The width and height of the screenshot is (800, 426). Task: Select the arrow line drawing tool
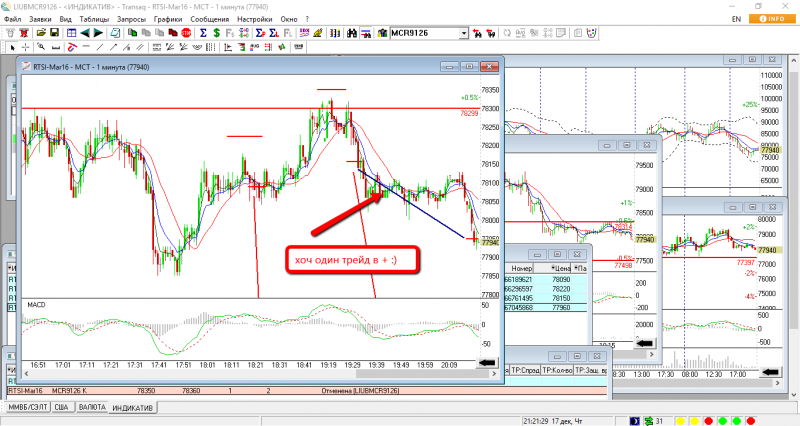(x=113, y=47)
